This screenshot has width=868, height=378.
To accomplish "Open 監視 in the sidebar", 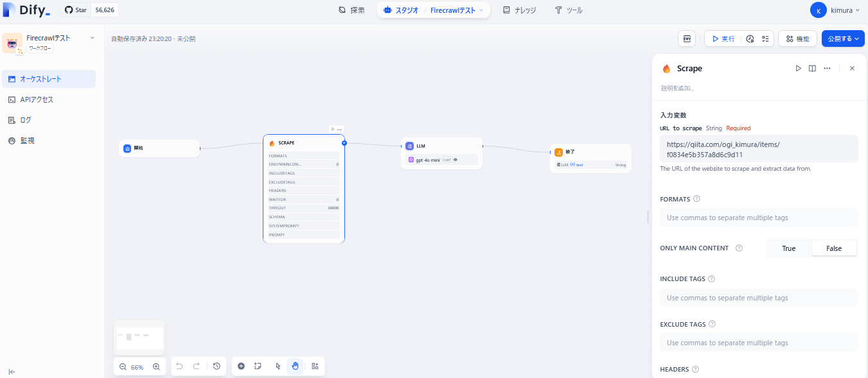I will 49,141.
